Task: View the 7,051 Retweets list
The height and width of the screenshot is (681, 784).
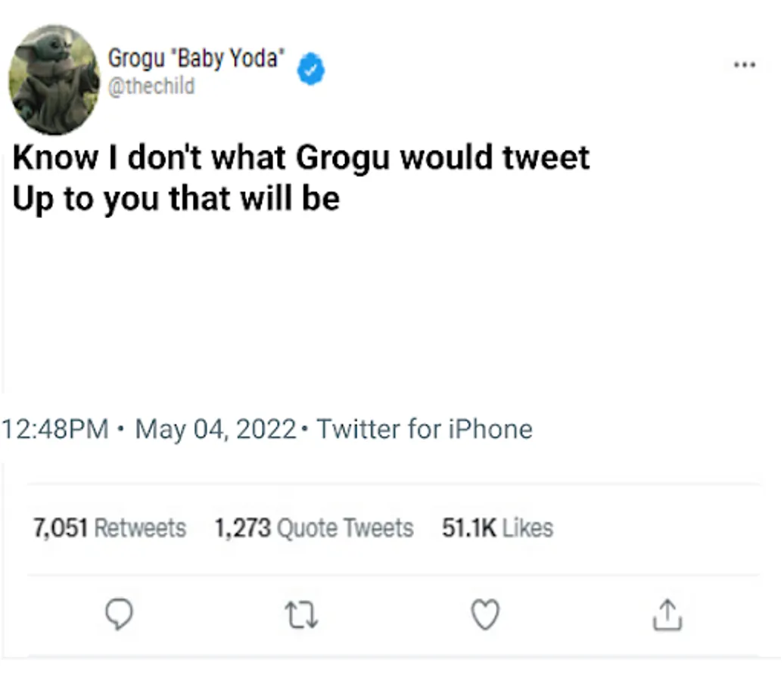Action: 110,527
